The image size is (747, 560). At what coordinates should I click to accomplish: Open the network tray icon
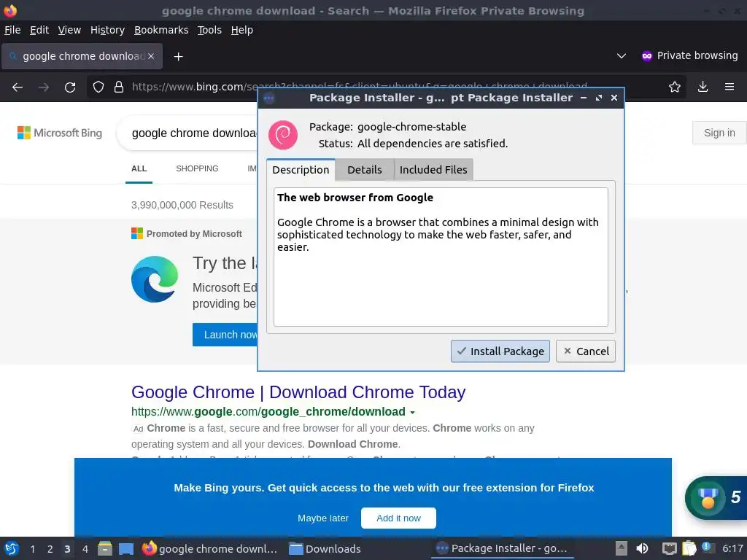(x=669, y=548)
